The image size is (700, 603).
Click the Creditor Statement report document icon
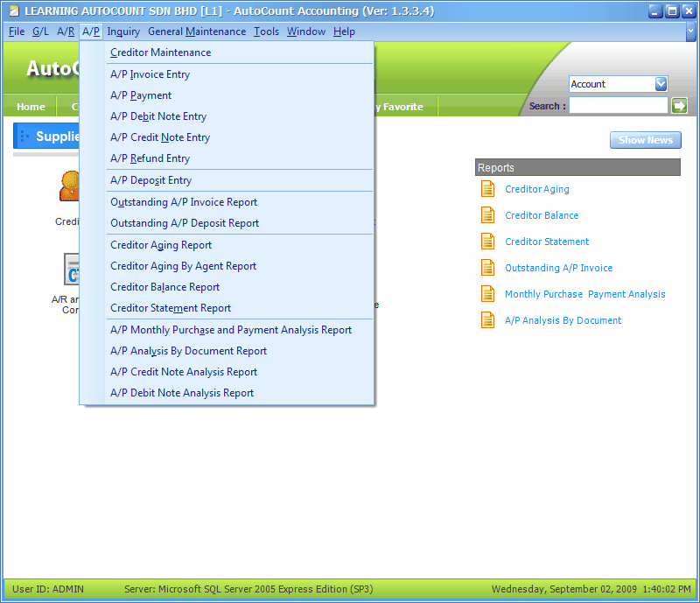tap(487, 242)
